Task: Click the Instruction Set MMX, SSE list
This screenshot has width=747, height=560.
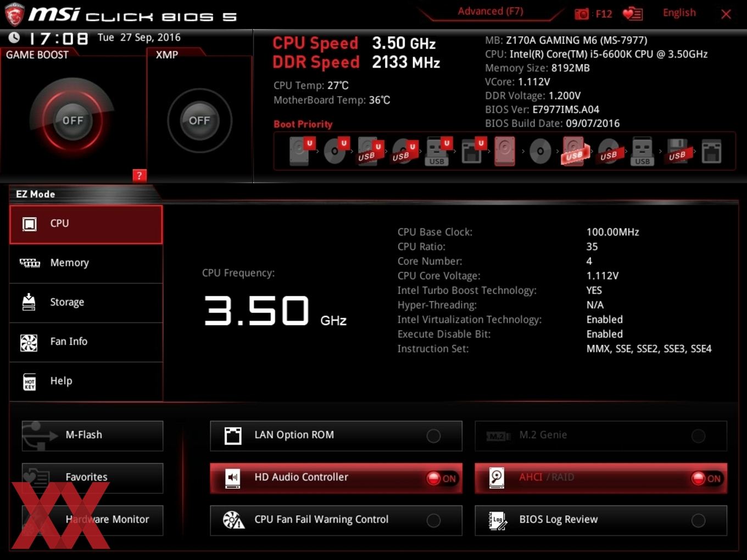Action: click(x=649, y=349)
